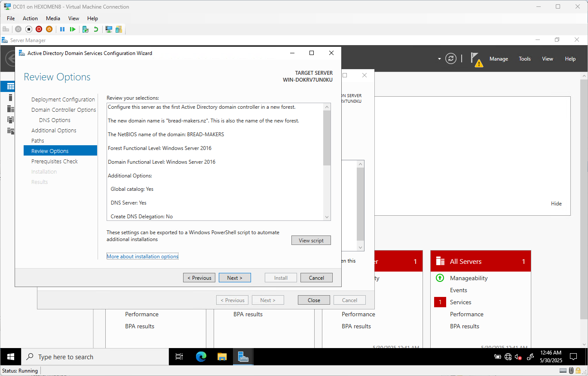This screenshot has width=588, height=376.
Task: Click the green Reset play icon
Action: tap(73, 29)
